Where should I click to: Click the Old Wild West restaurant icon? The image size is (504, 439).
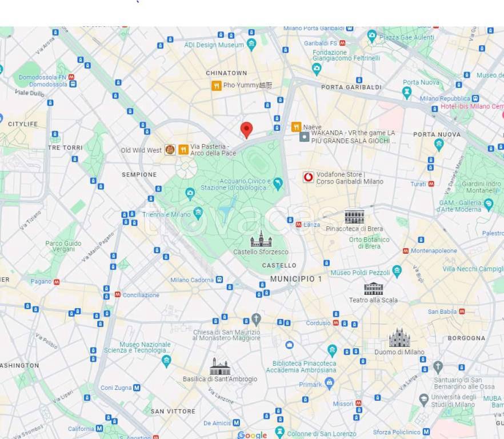point(170,150)
